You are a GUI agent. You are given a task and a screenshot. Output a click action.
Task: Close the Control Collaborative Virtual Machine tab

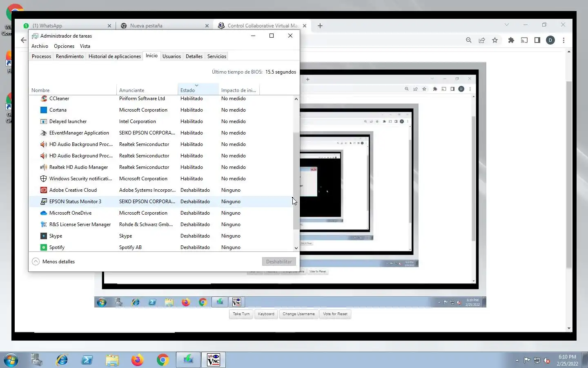[305, 25]
